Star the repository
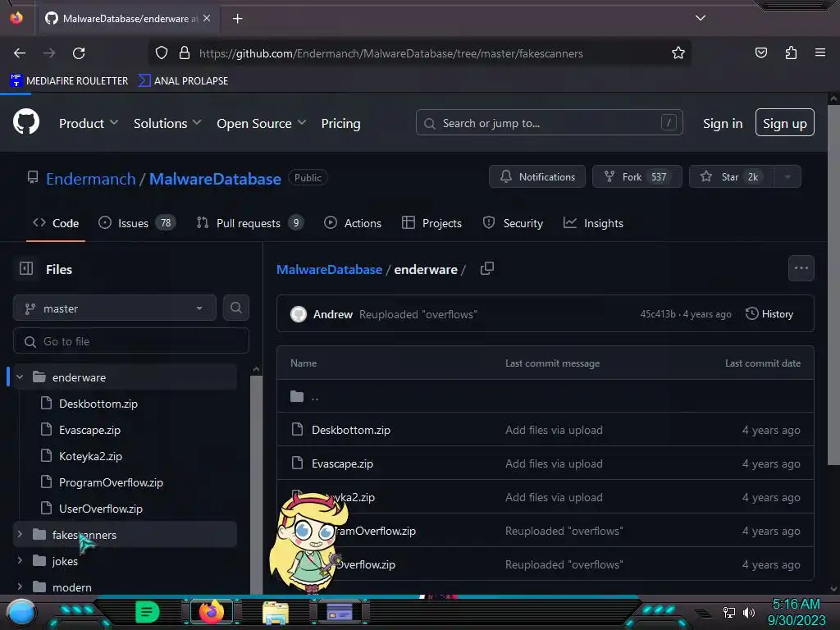The image size is (840, 630). [x=731, y=177]
